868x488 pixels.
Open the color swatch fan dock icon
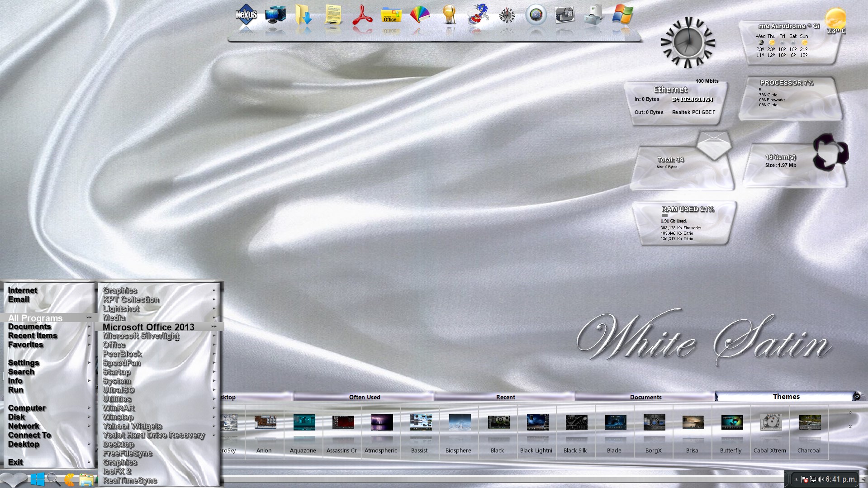pos(420,15)
